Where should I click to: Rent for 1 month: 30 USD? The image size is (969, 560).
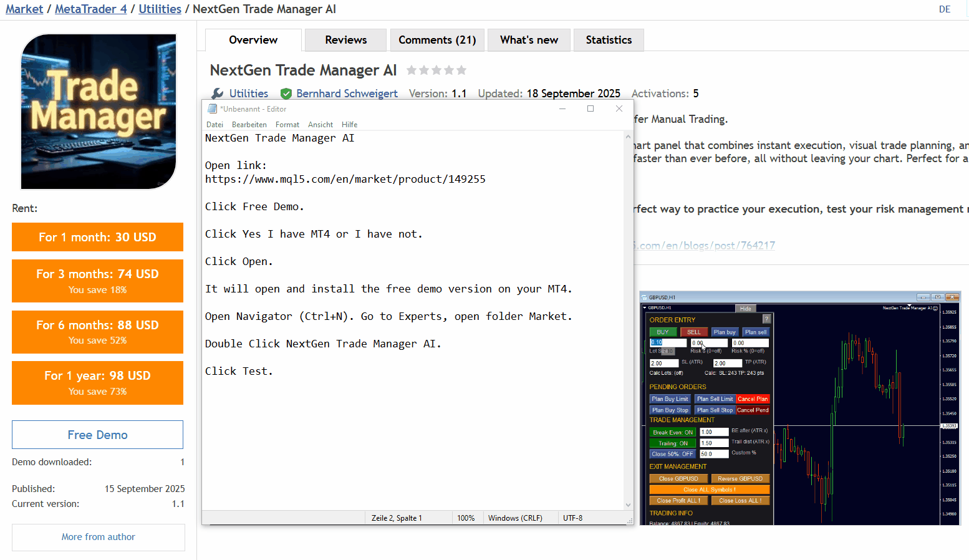tap(97, 237)
